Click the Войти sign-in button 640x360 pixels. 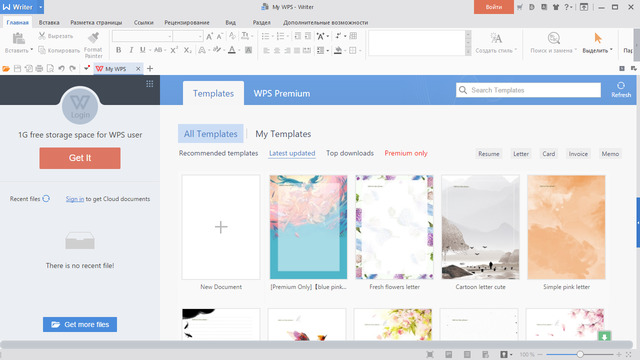pos(493,7)
